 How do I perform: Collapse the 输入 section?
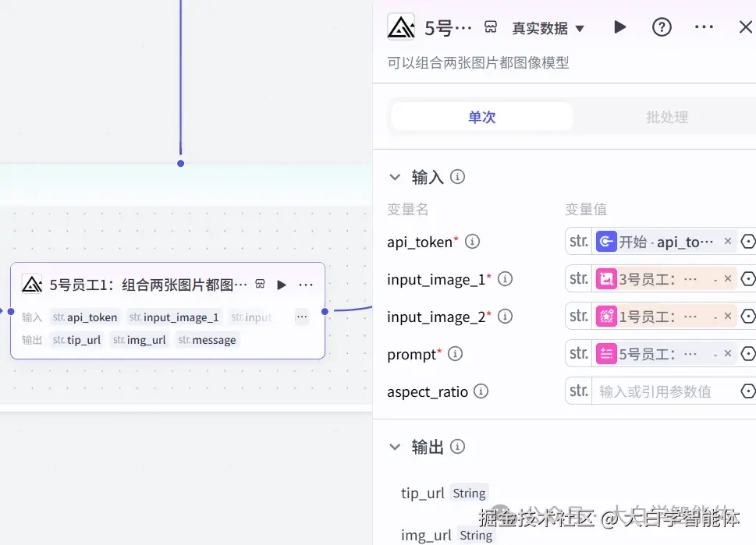(x=395, y=177)
